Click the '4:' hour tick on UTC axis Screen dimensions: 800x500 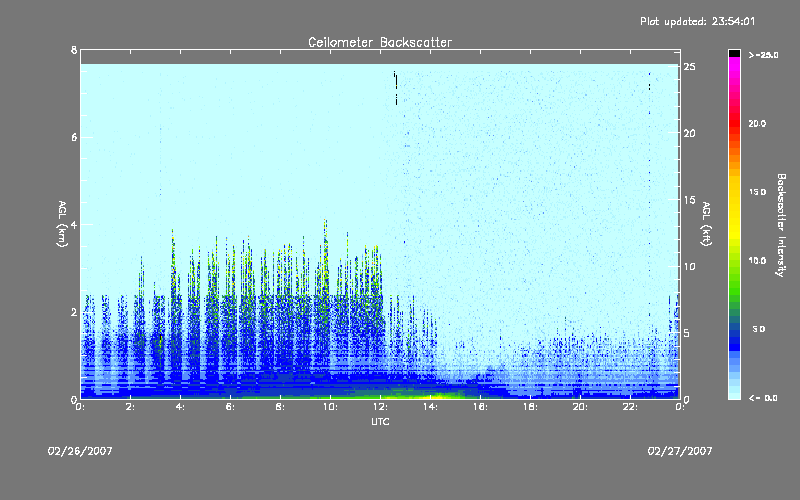coord(180,407)
